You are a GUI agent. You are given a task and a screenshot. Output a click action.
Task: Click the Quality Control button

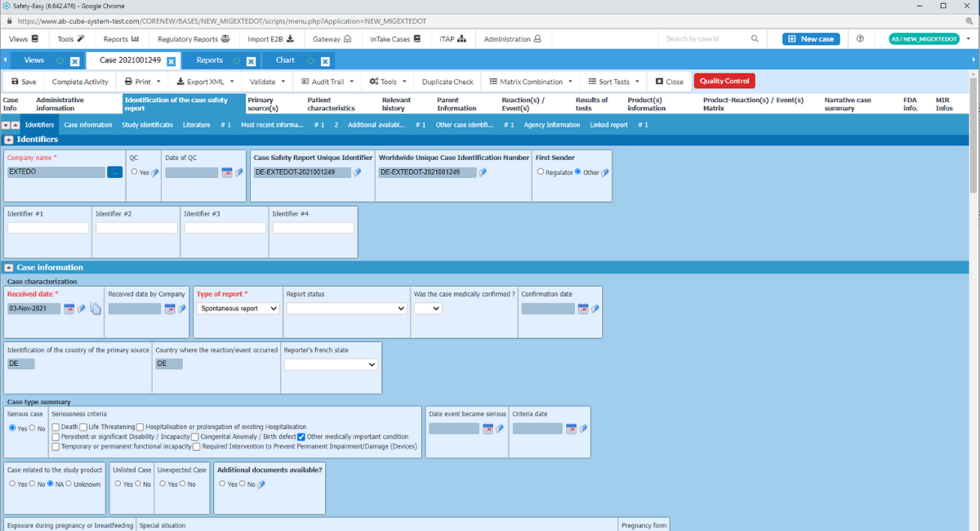click(724, 81)
